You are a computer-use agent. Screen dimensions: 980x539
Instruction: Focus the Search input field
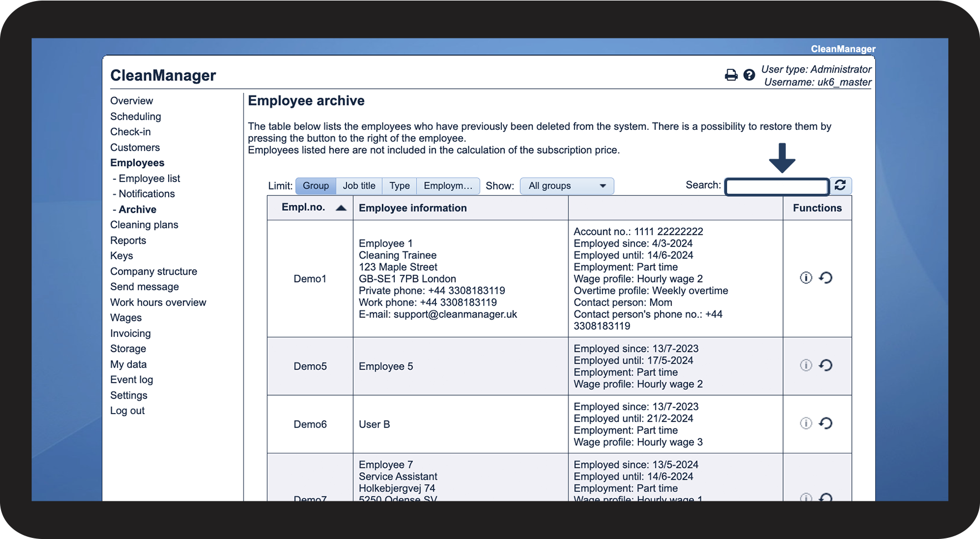777,187
